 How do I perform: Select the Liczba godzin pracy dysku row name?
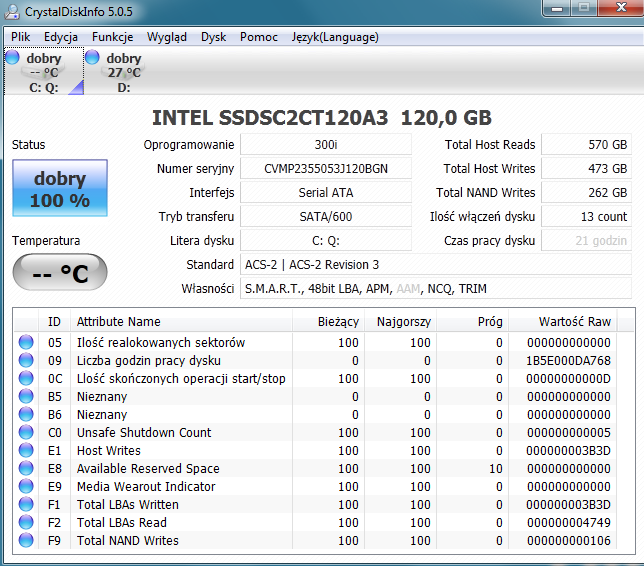149,360
